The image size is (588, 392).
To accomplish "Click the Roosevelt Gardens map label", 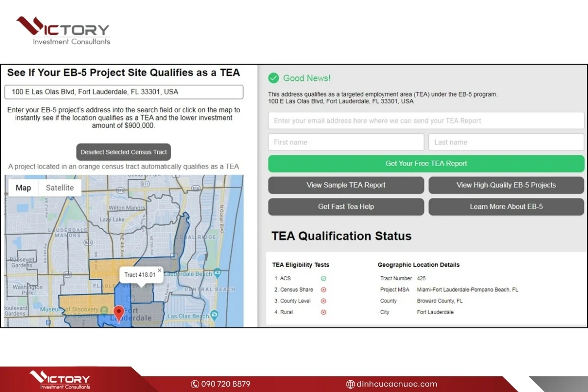I will pos(21,262).
